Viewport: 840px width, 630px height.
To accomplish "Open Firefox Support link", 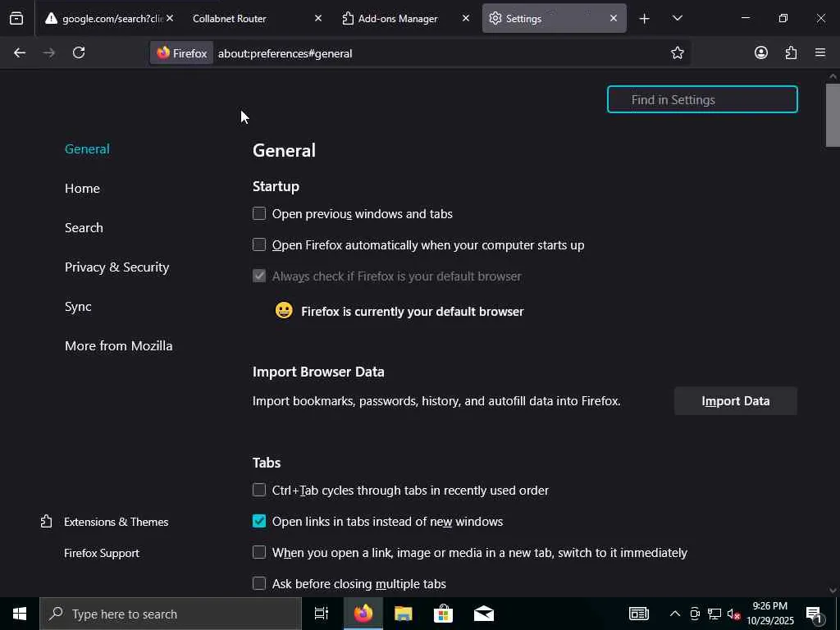I will [x=102, y=553].
